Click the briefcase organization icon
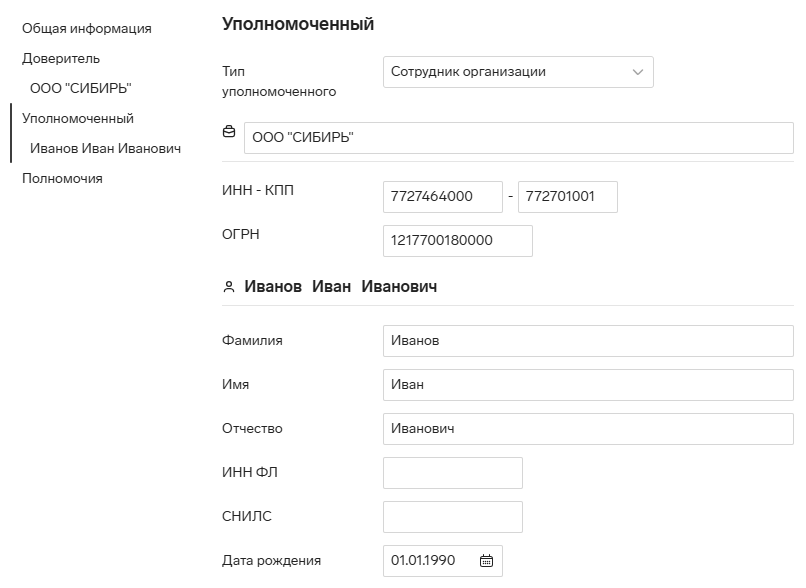This screenshot has height=588, width=806. coord(229,132)
